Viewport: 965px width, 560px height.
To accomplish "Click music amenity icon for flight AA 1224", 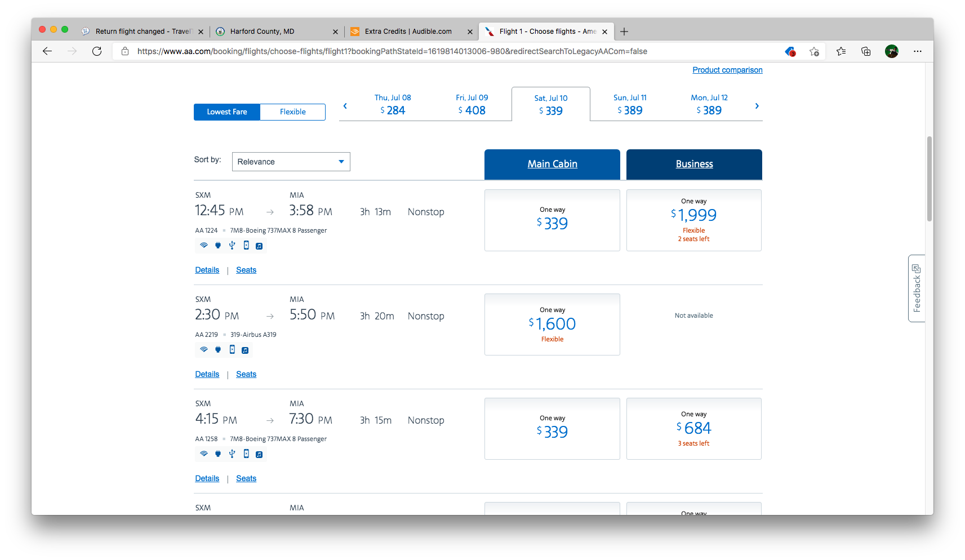I will click(259, 246).
